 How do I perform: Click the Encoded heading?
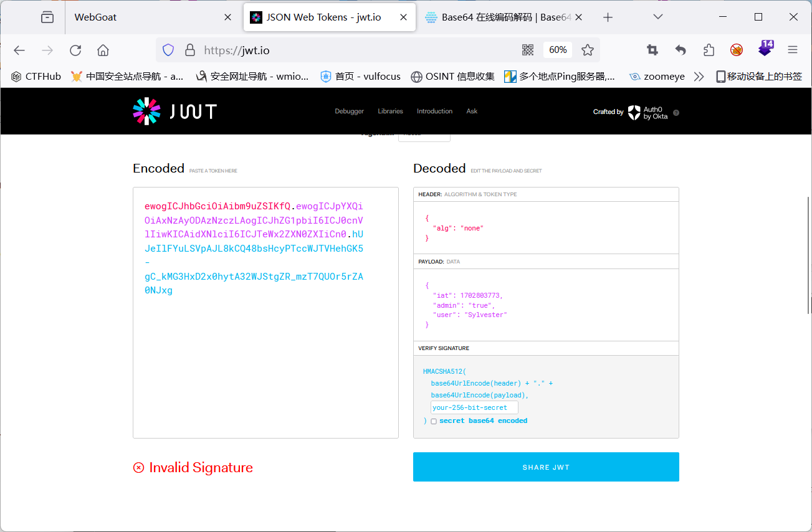point(158,168)
